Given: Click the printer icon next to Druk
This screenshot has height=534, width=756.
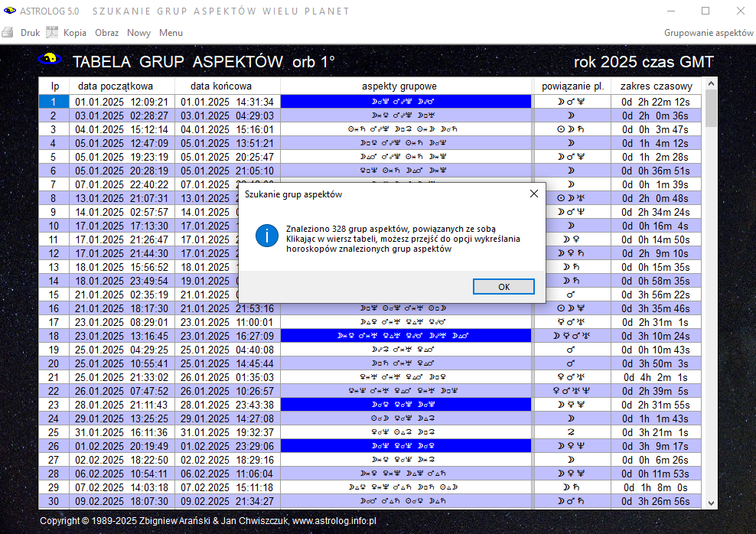Looking at the screenshot, I should (x=8, y=33).
